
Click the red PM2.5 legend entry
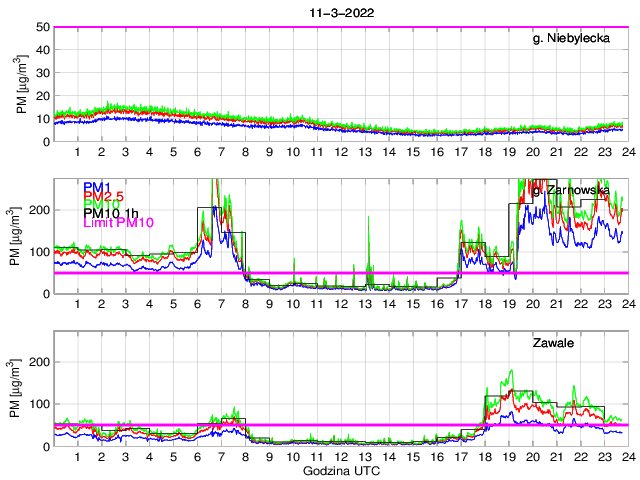click(x=103, y=197)
